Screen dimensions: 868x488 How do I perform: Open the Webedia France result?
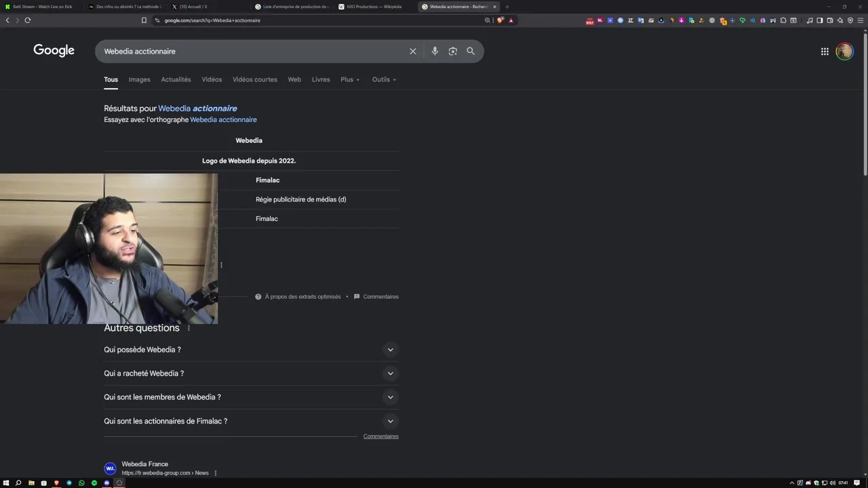pos(144,464)
